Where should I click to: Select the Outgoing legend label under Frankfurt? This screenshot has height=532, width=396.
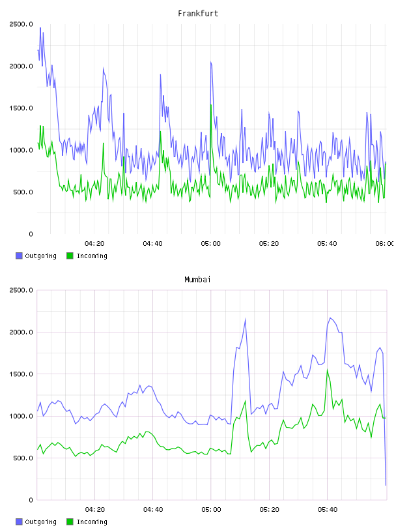pos(40,256)
